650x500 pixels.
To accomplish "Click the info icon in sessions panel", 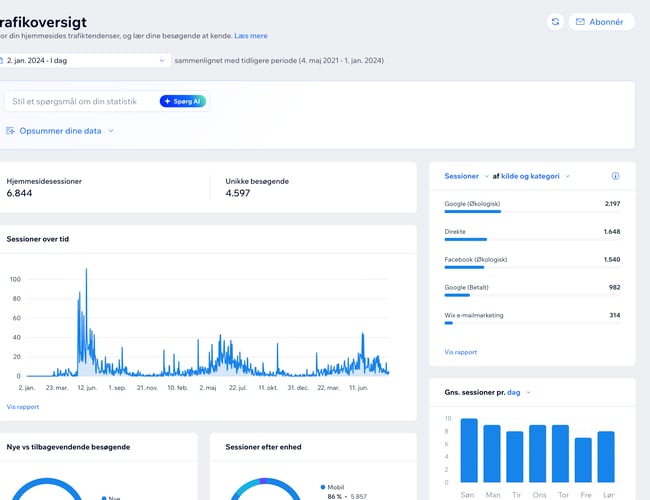I will (x=615, y=176).
